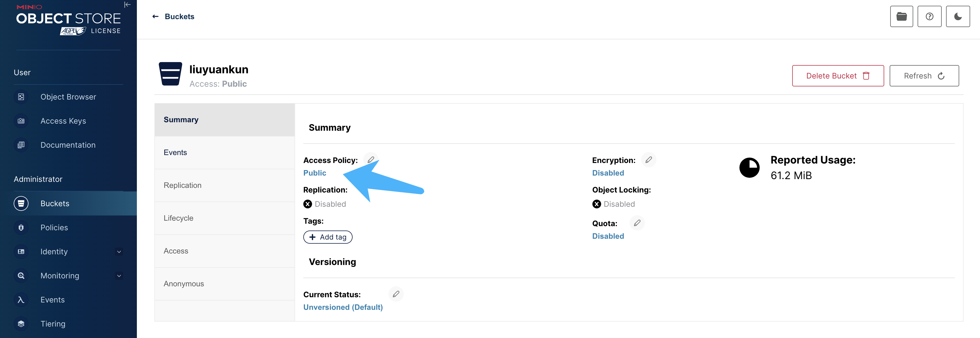This screenshot has width=980, height=338.
Task: Click the Delete Bucket button
Action: pyautogui.click(x=838, y=76)
